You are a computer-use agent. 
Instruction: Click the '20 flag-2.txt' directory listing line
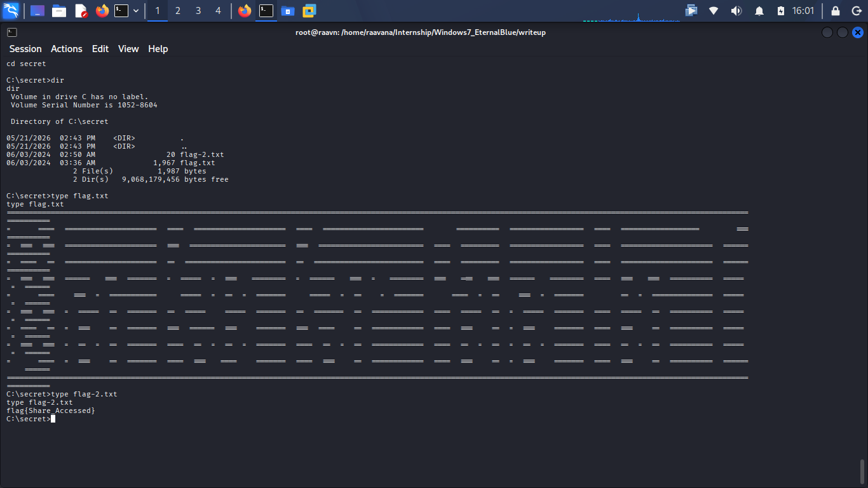115,154
